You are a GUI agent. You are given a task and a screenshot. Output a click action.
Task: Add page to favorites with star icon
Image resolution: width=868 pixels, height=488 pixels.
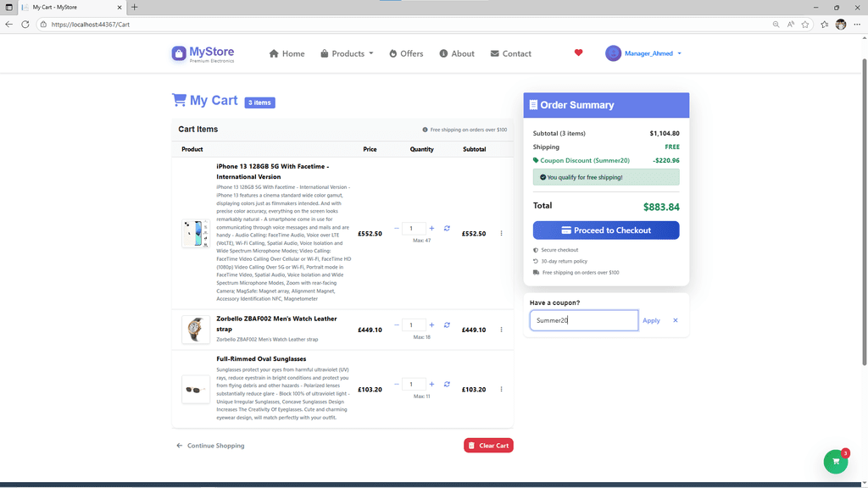pyautogui.click(x=805, y=25)
